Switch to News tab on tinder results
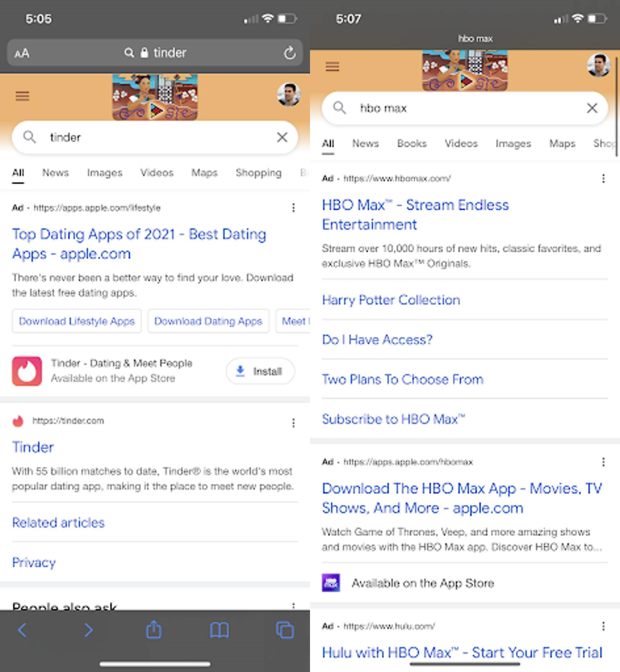The width and height of the screenshot is (620, 672). pos(55,173)
